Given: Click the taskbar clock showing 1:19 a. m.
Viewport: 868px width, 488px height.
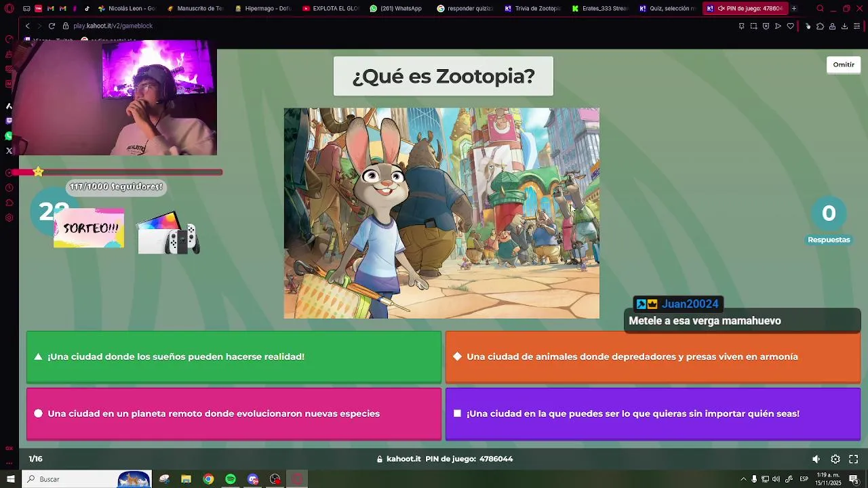Looking at the screenshot, I should click(829, 479).
